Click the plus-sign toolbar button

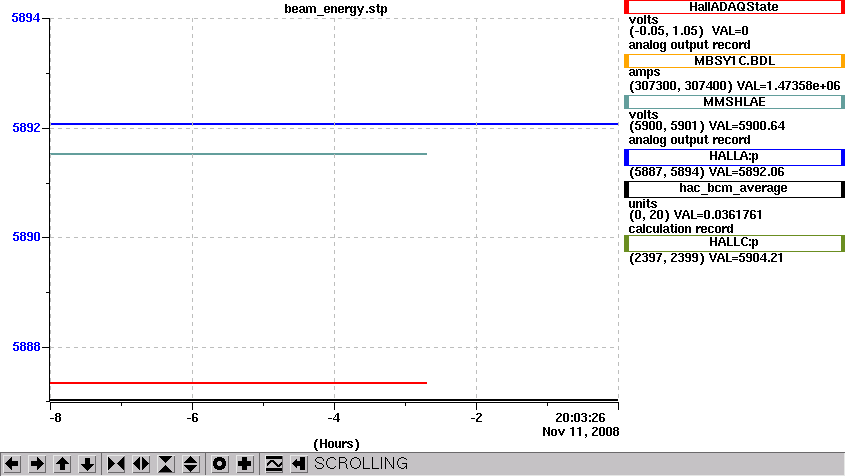point(245,464)
